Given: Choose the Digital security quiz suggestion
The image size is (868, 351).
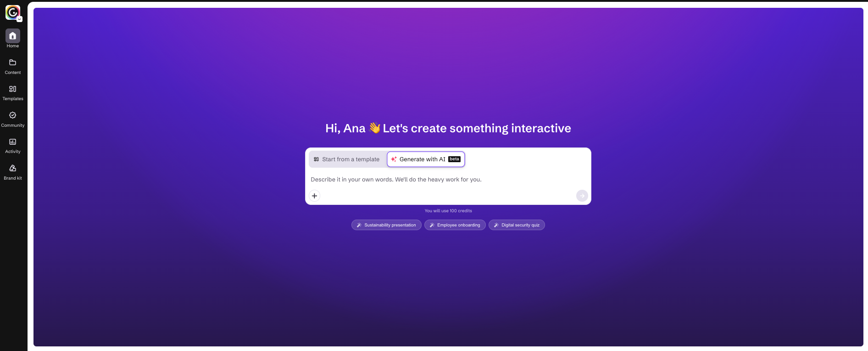Looking at the screenshot, I should pos(517,225).
